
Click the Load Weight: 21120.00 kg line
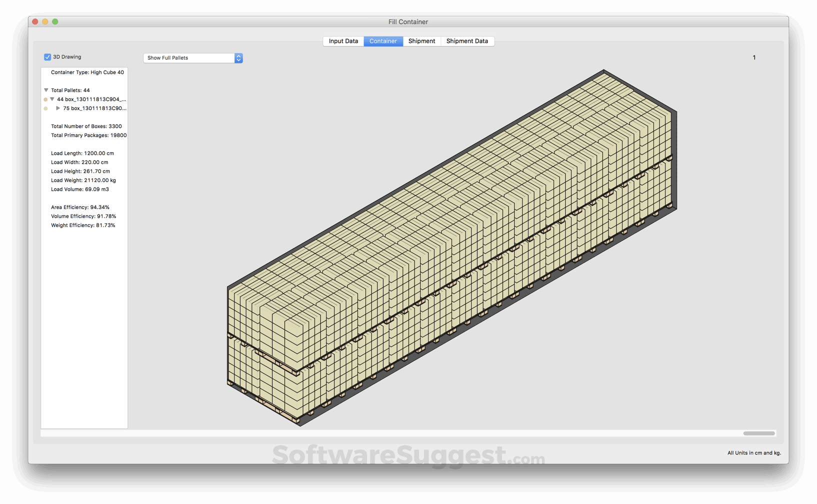tap(83, 180)
